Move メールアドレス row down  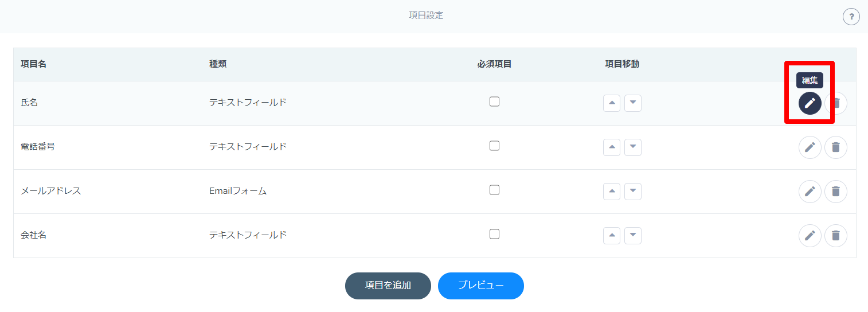coord(633,192)
